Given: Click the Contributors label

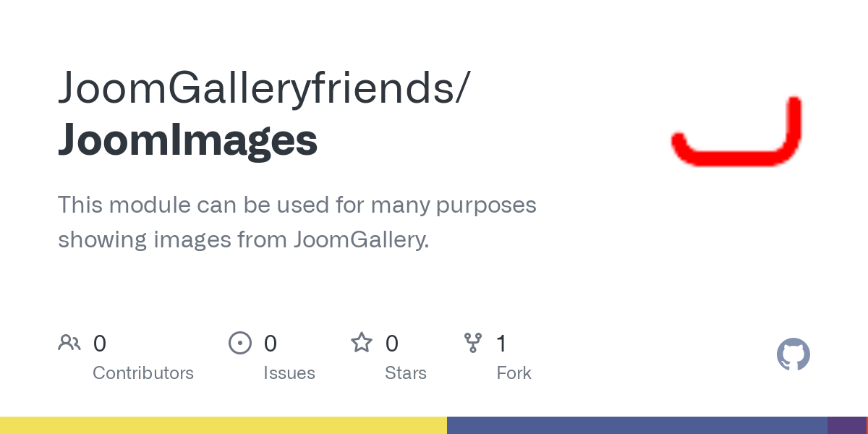Looking at the screenshot, I should coord(143,373).
